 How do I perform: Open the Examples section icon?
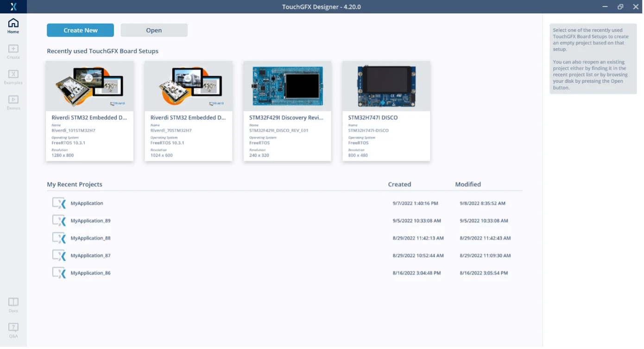coord(13,77)
